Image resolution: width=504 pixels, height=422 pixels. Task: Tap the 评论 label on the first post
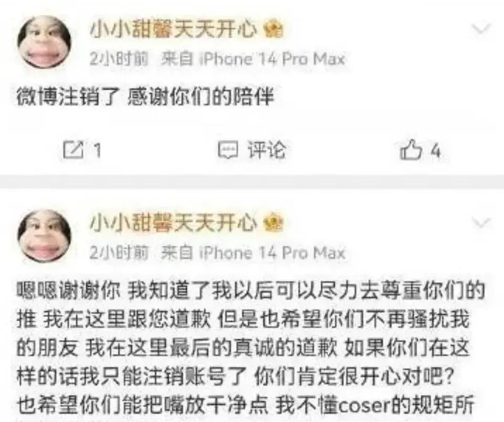[267, 150]
